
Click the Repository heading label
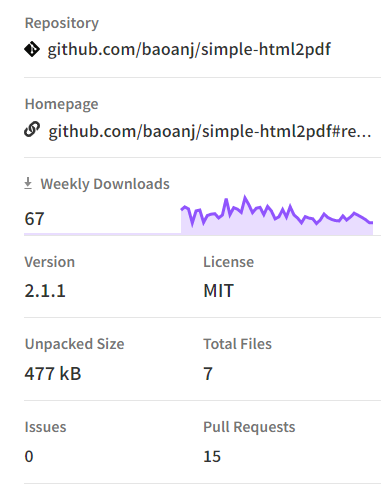(x=62, y=23)
